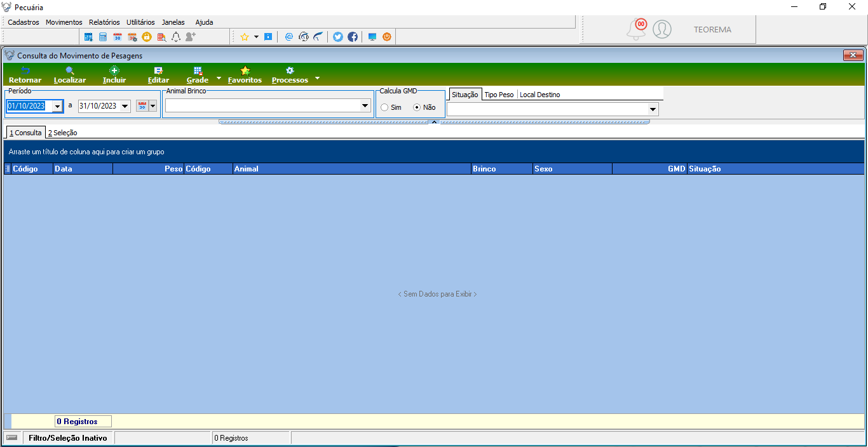Open the Janelas menu
The image size is (868, 447).
173,22
